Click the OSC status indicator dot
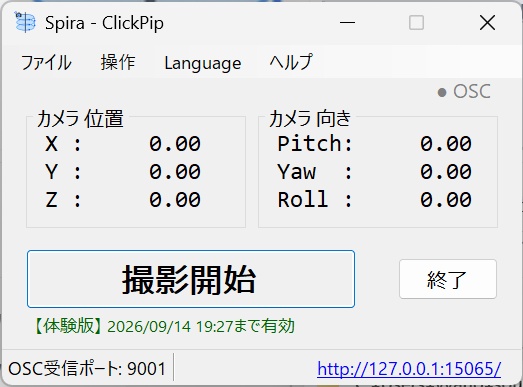523x387 pixels. (x=442, y=92)
